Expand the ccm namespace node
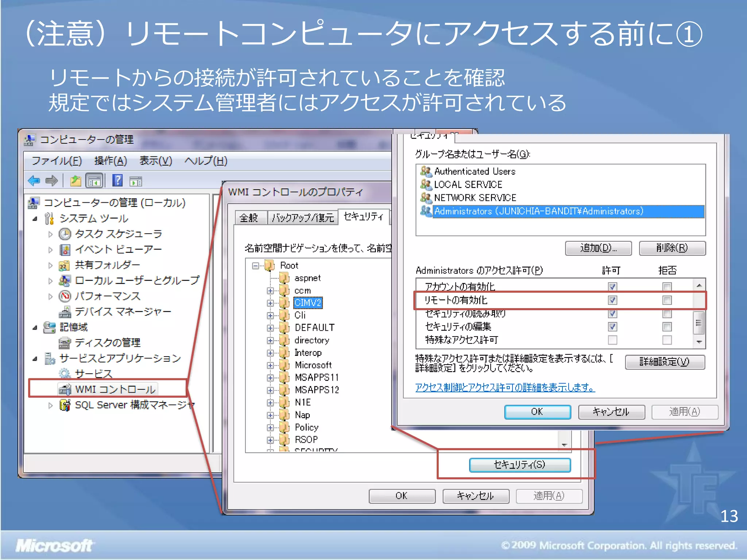Viewport: 747px width, 560px height. point(270,291)
